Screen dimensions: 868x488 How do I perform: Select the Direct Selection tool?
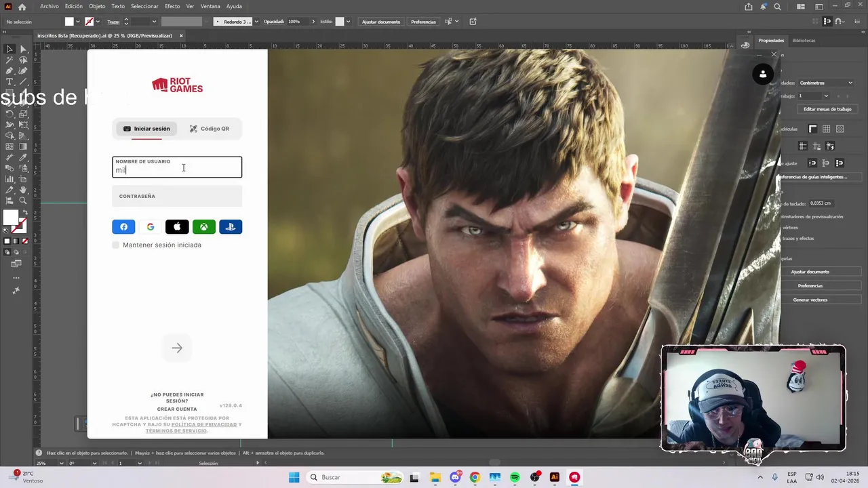23,49
